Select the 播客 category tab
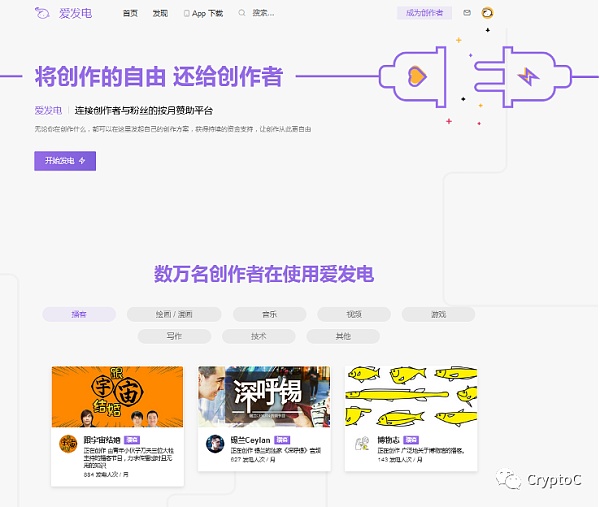This screenshot has width=600, height=507. pyautogui.click(x=79, y=314)
